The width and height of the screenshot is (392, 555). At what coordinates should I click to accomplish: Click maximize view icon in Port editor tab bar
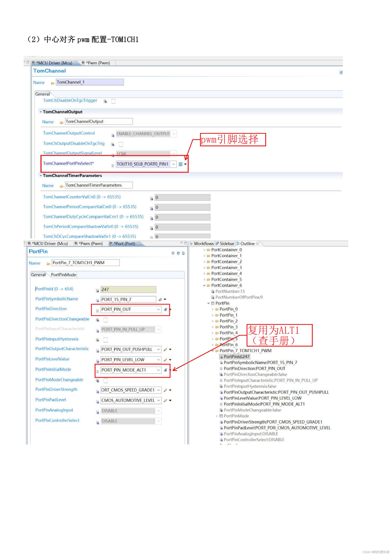[185, 243]
